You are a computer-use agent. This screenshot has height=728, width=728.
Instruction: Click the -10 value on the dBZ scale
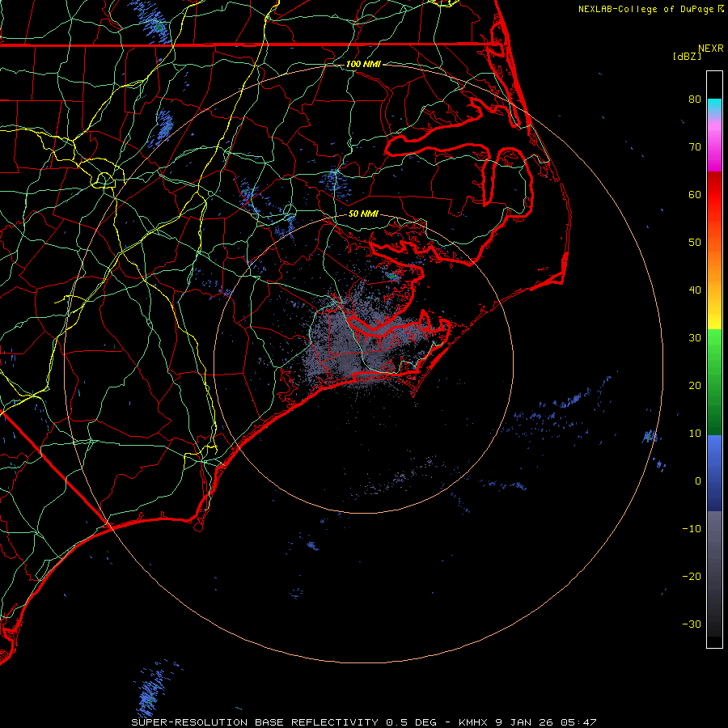(692, 529)
